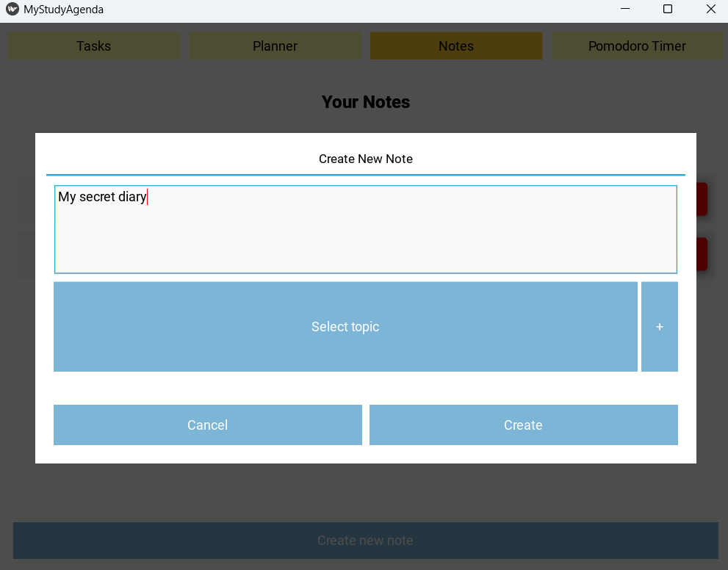Viewport: 728px width, 570px height.
Task: Click the "Create New Note" dialog title
Action: [x=365, y=159]
